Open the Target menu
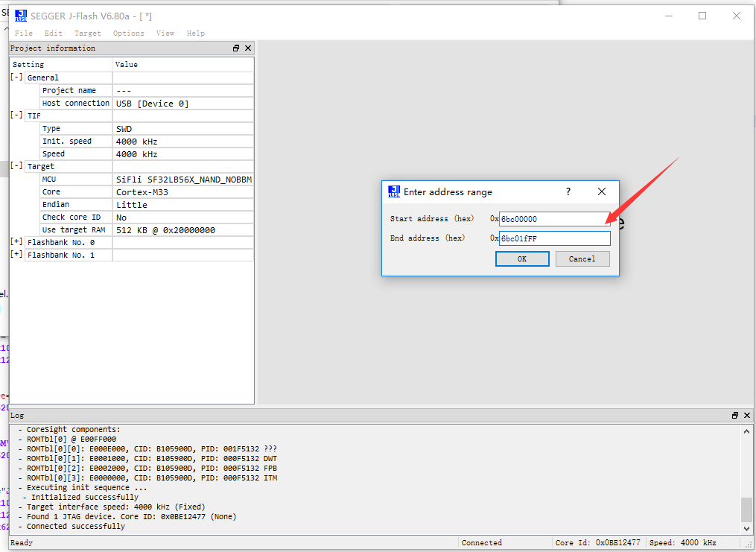The height and width of the screenshot is (552, 756). coord(88,34)
